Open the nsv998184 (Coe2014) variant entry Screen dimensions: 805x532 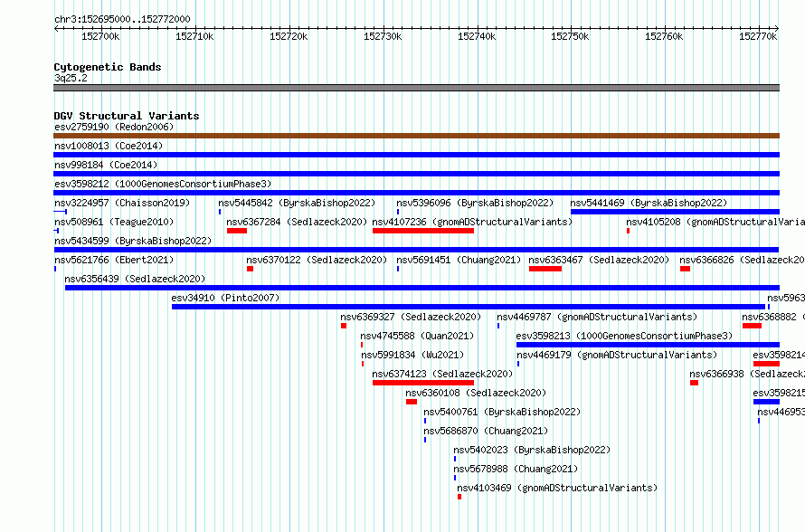[x=106, y=165]
